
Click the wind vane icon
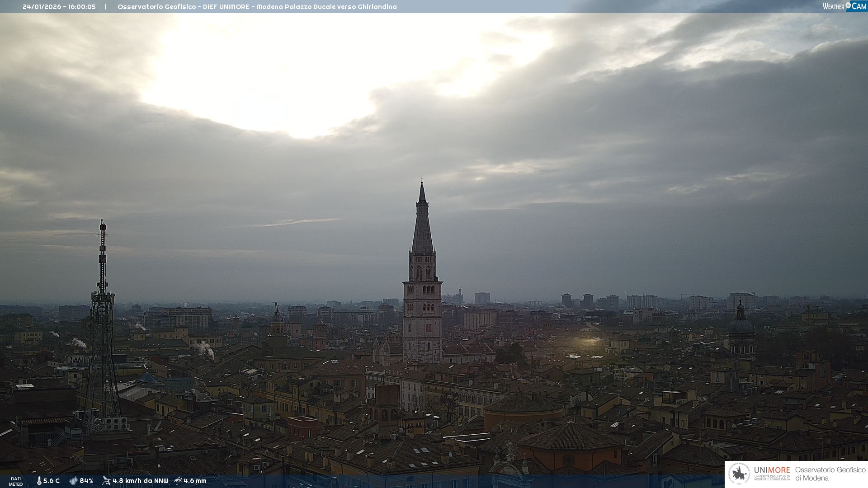106,481
